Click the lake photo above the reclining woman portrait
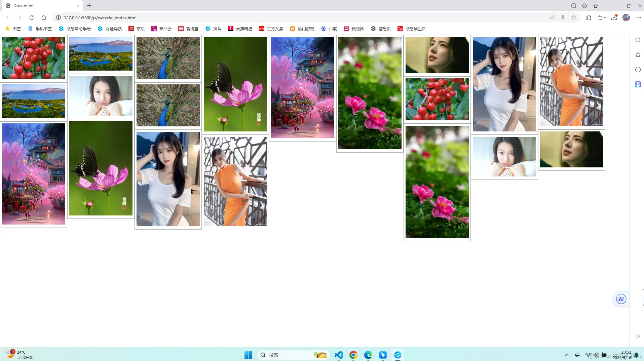The height and width of the screenshot is (361, 644). pyautogui.click(x=101, y=54)
